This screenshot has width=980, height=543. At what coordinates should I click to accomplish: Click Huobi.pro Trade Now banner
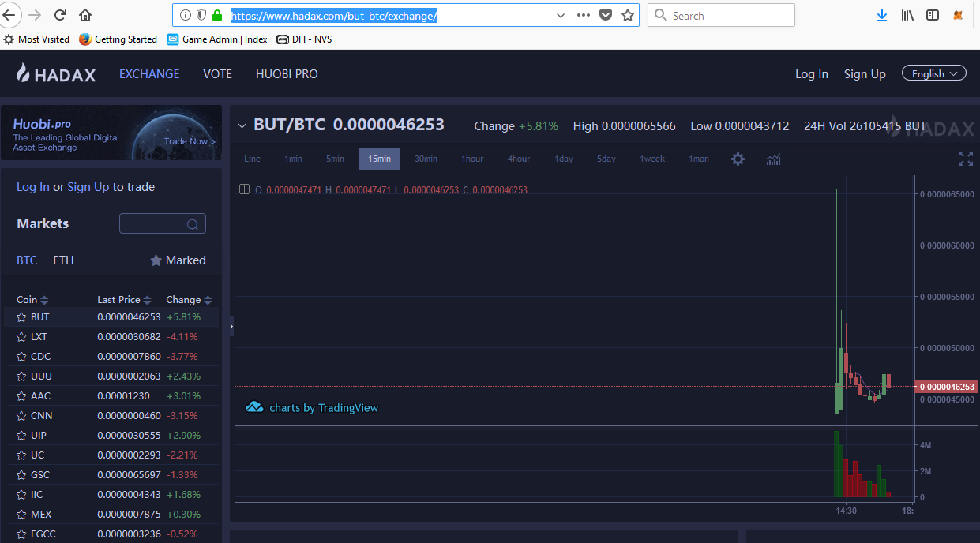tap(111, 133)
